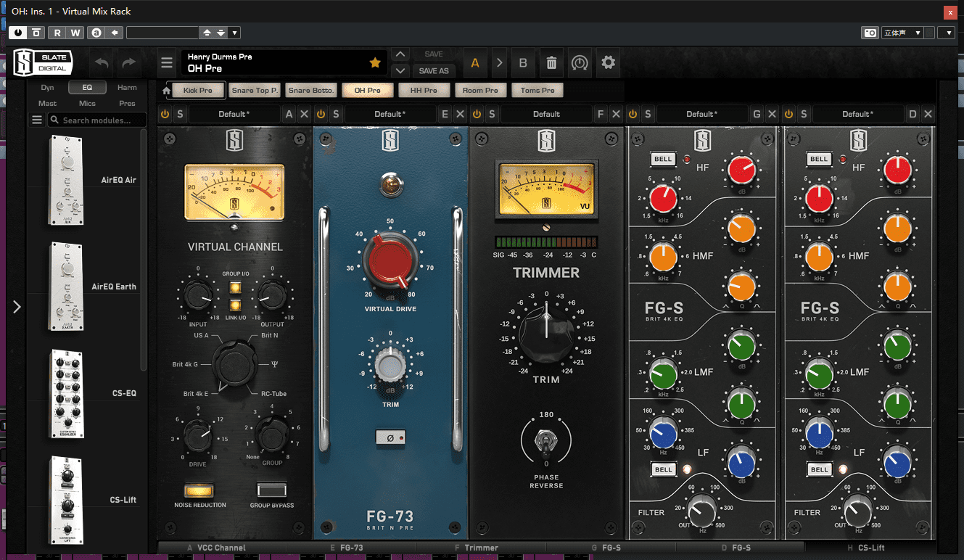The width and height of the screenshot is (964, 560).
Task: Load the Toms Pre preset button
Action: (x=537, y=91)
